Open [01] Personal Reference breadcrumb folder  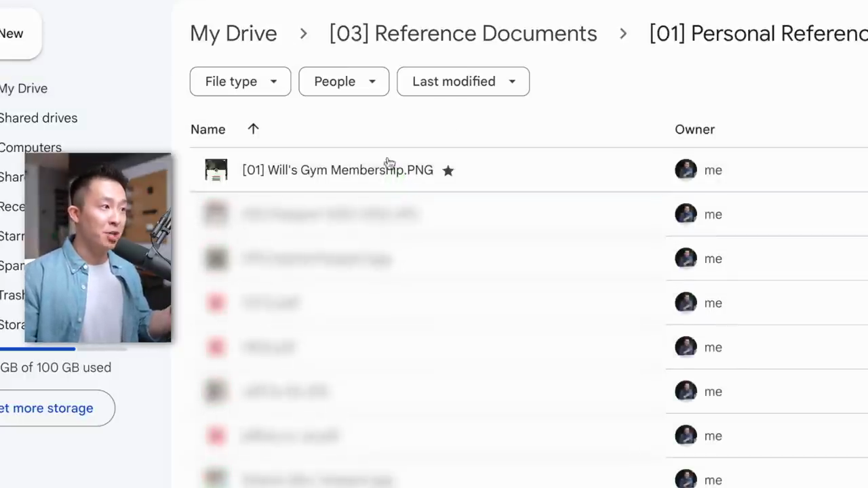758,33
